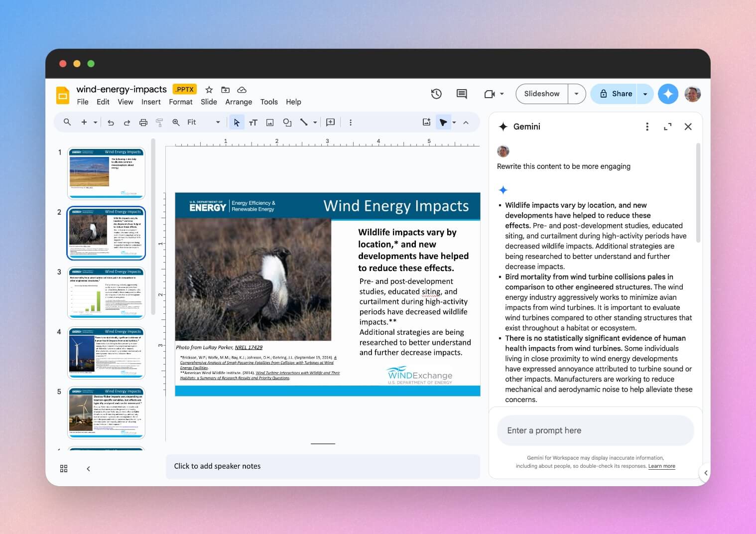The width and height of the screenshot is (756, 534).
Task: Insert an image using the toolbar icon
Action: coord(270,122)
